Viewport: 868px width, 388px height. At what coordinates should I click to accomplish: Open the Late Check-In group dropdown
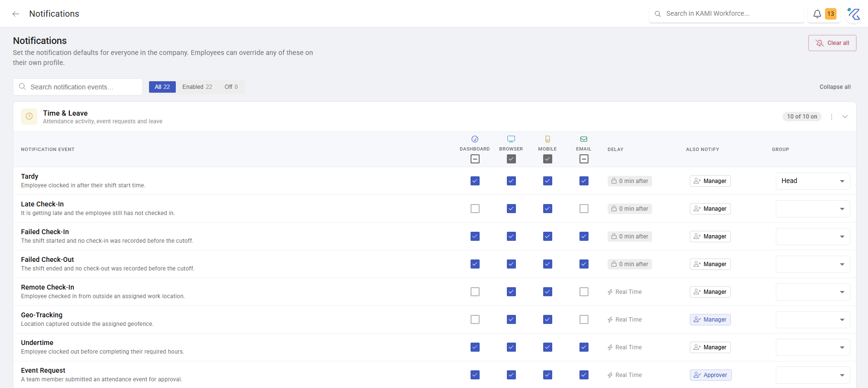pos(813,209)
